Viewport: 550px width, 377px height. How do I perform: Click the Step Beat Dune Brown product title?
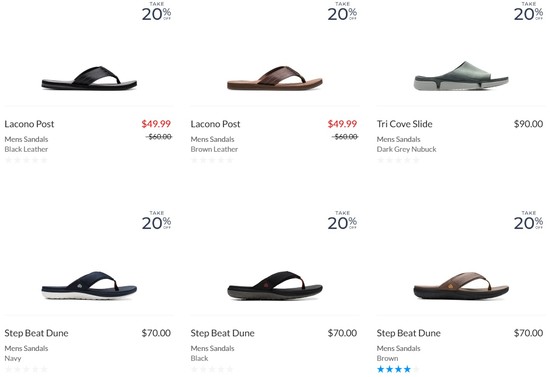pyautogui.click(x=409, y=333)
